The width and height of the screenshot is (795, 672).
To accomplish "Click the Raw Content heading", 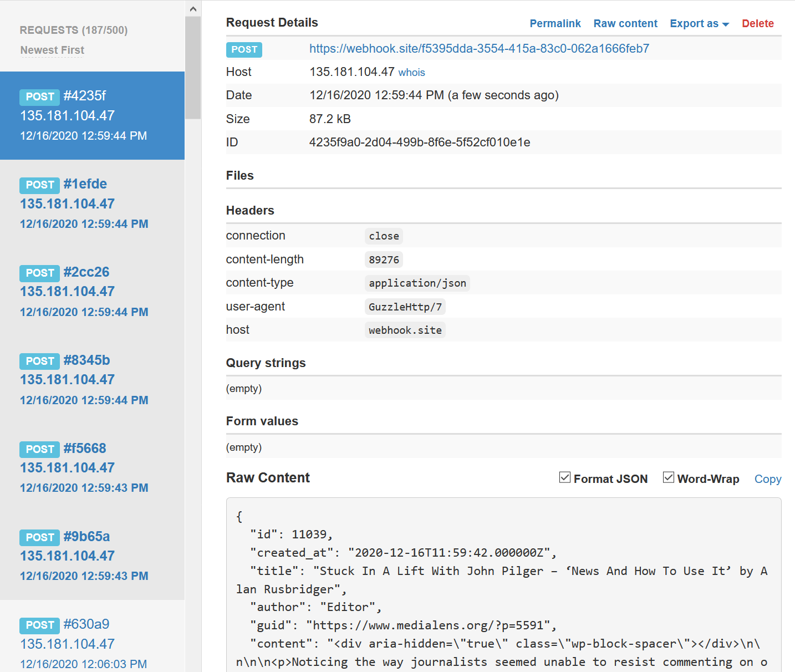I will (x=268, y=478).
